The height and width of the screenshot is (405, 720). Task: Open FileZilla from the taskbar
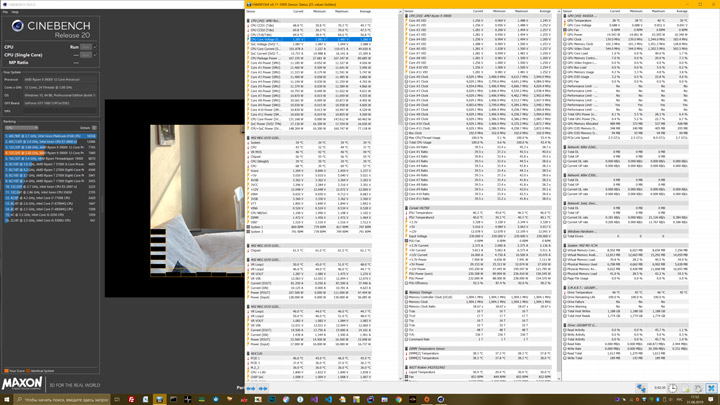131,399
